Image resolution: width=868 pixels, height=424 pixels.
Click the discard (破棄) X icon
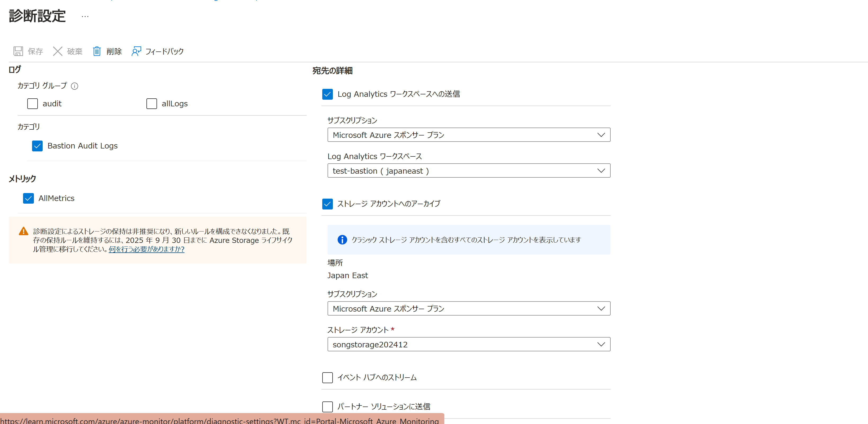58,51
